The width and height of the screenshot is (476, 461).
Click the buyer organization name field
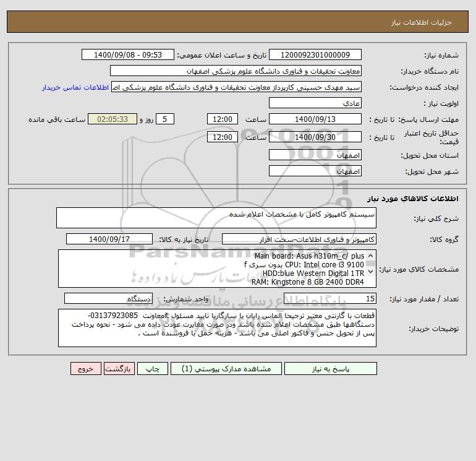tap(236, 71)
